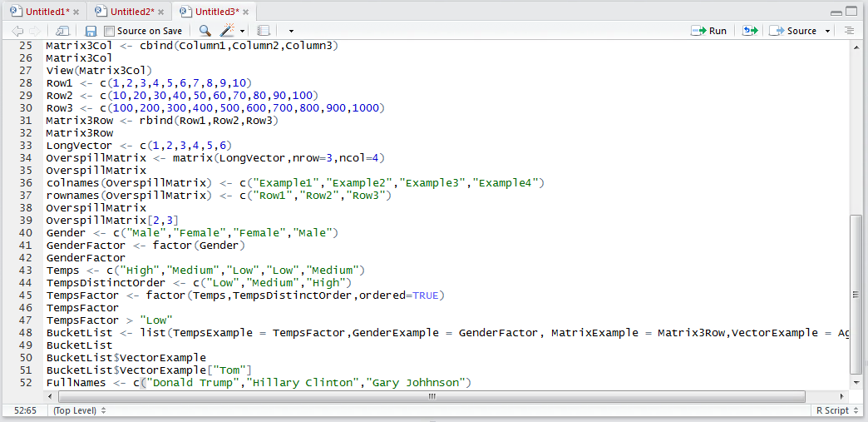This screenshot has width=868, height=422.
Task: Click the Gender <- c("Male",...) line
Action: tap(192, 233)
